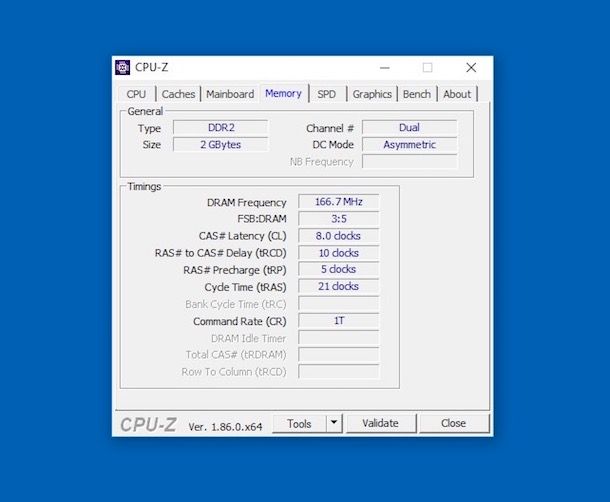This screenshot has width=610, height=502.
Task: Click the 5 clocks tRP value
Action: (339, 269)
